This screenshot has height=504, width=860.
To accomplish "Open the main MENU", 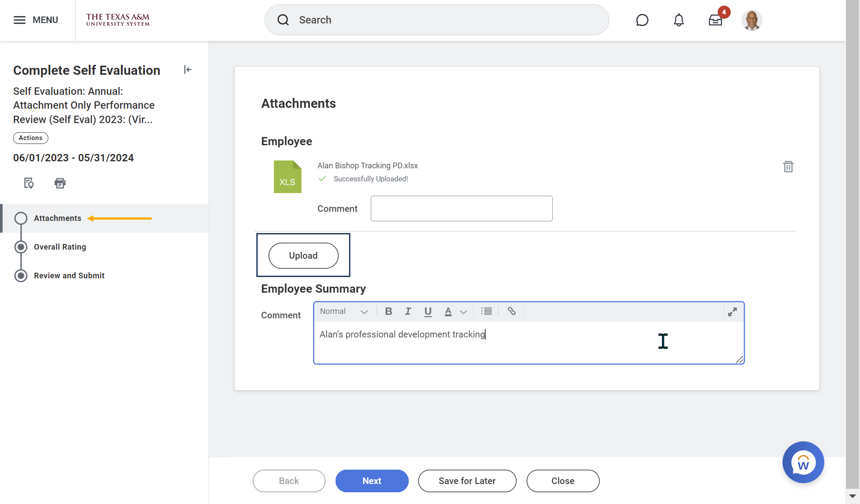I will [x=36, y=20].
